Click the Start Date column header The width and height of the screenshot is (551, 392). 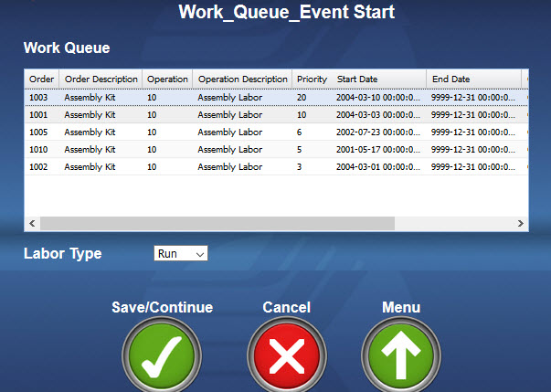point(378,79)
